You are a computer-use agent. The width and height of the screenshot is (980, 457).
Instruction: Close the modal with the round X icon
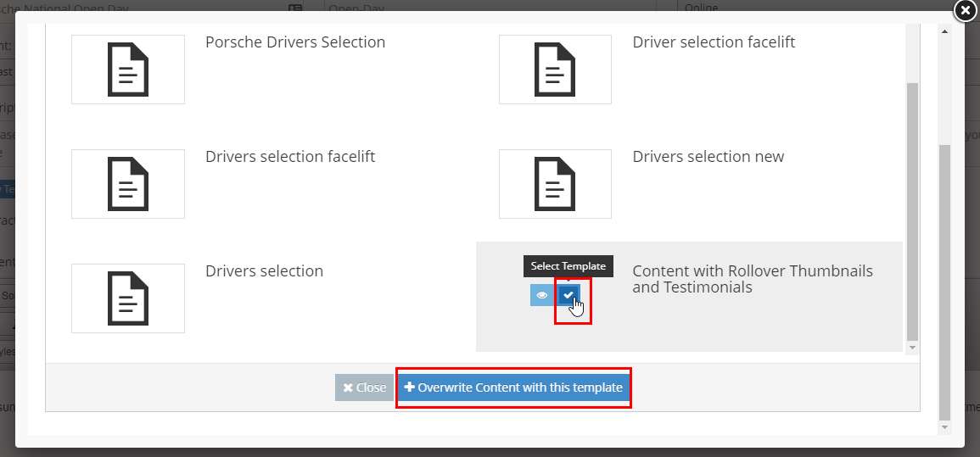click(965, 10)
